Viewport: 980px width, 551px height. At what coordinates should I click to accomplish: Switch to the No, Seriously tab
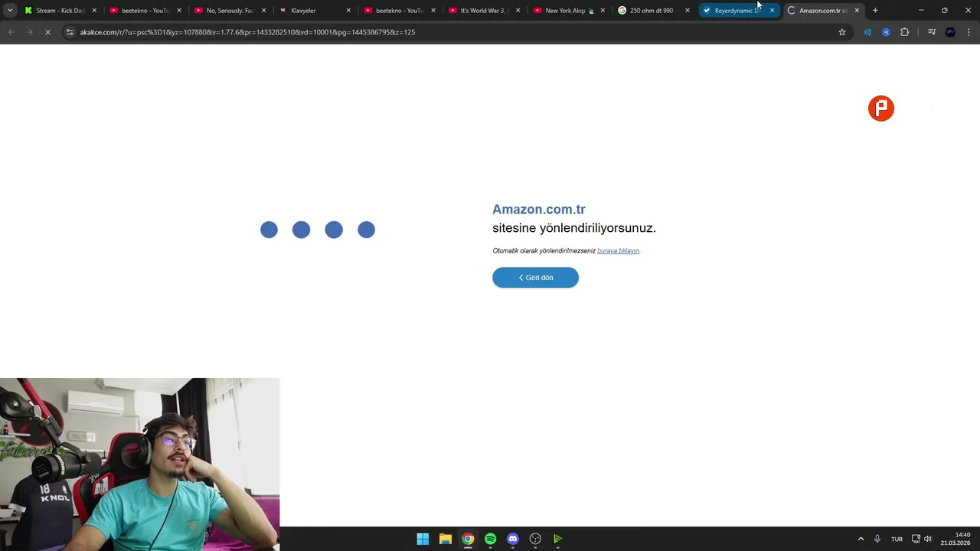tap(230, 11)
